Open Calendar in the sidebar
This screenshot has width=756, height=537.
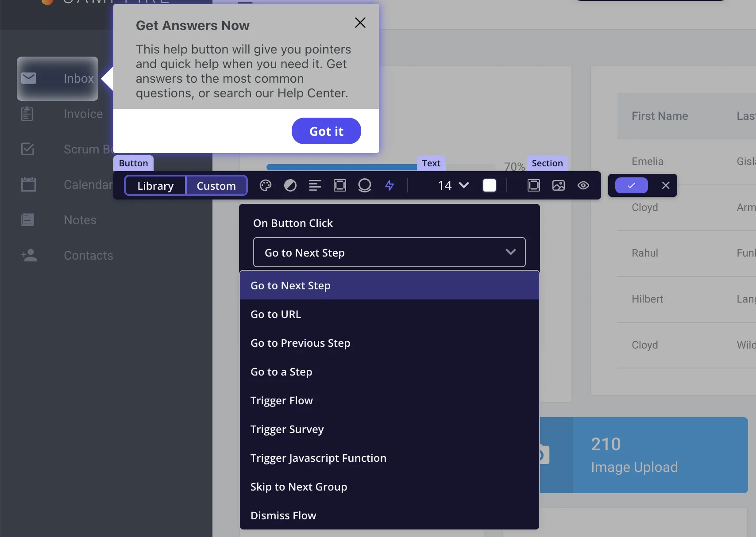coord(88,184)
